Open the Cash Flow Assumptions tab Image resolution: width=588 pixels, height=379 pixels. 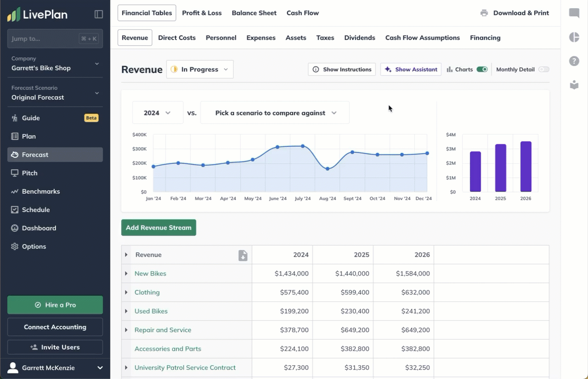[423, 38]
